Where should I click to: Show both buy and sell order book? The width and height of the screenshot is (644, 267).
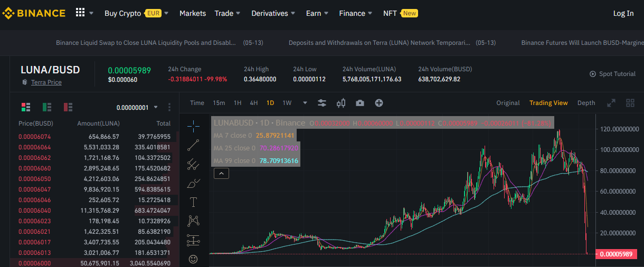coord(25,107)
